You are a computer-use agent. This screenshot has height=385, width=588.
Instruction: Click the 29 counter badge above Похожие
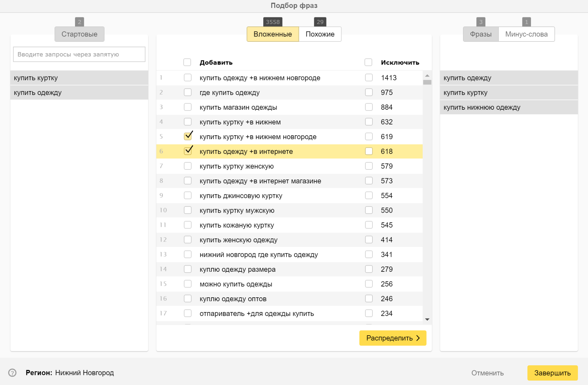click(320, 22)
